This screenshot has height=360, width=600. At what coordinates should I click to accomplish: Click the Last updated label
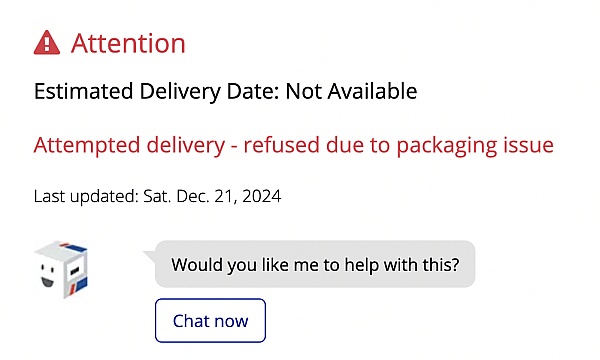(x=86, y=196)
